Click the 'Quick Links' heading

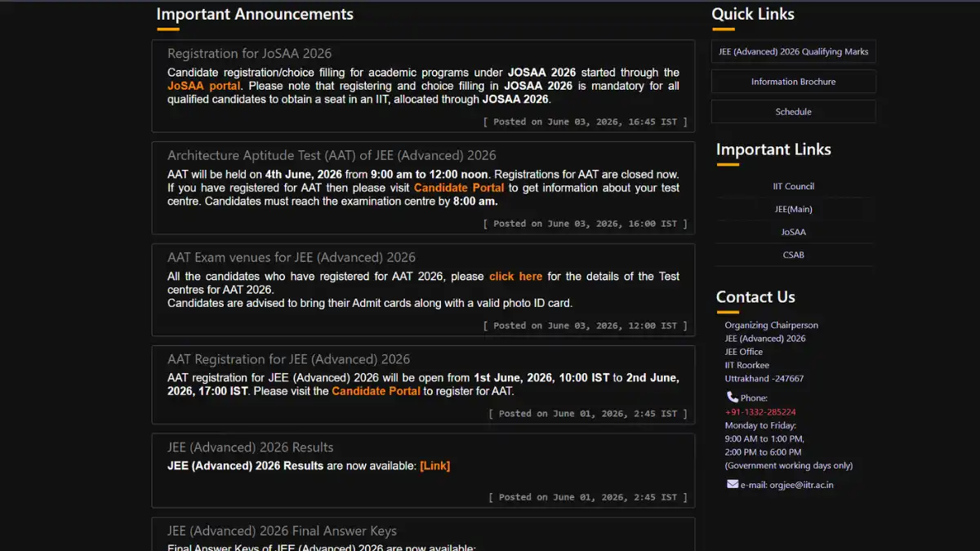tap(753, 14)
